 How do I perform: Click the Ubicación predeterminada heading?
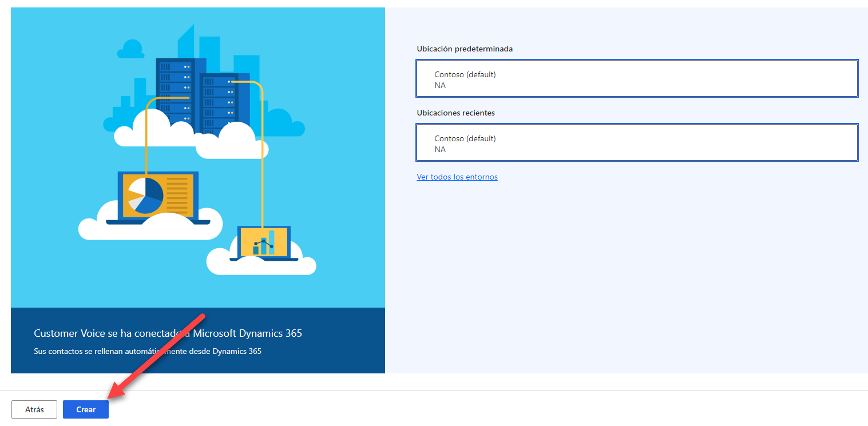pos(465,49)
